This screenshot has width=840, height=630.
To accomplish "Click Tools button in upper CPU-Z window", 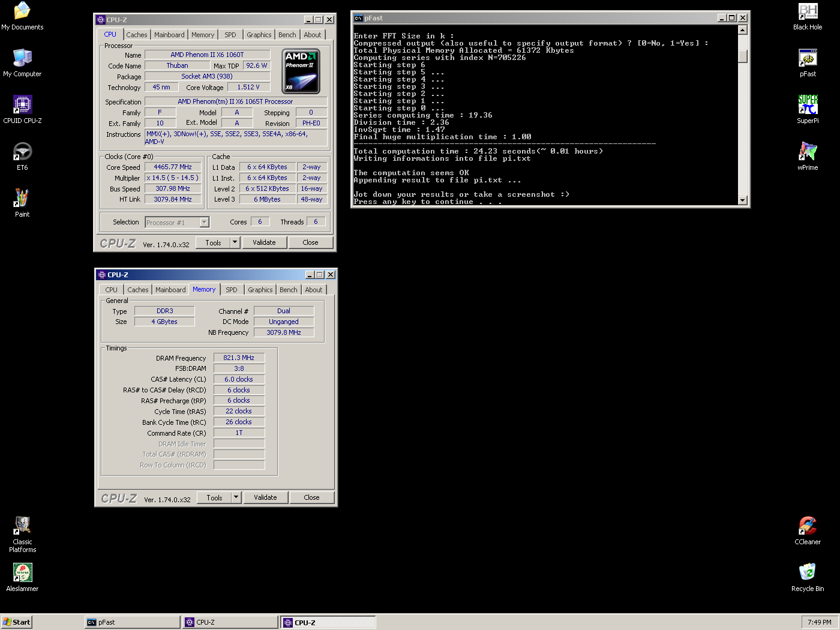I will 213,242.
